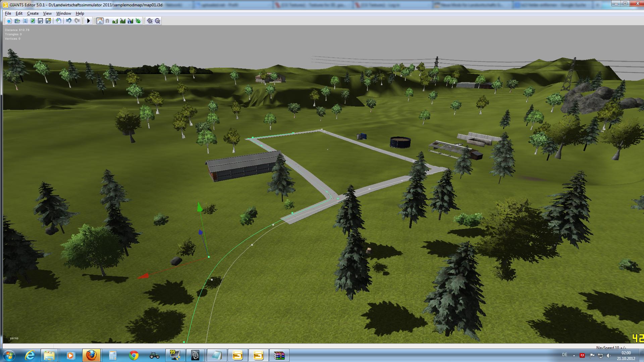Open Windows Media Player from the taskbar
The height and width of the screenshot is (362, 644).
pyautogui.click(x=70, y=355)
